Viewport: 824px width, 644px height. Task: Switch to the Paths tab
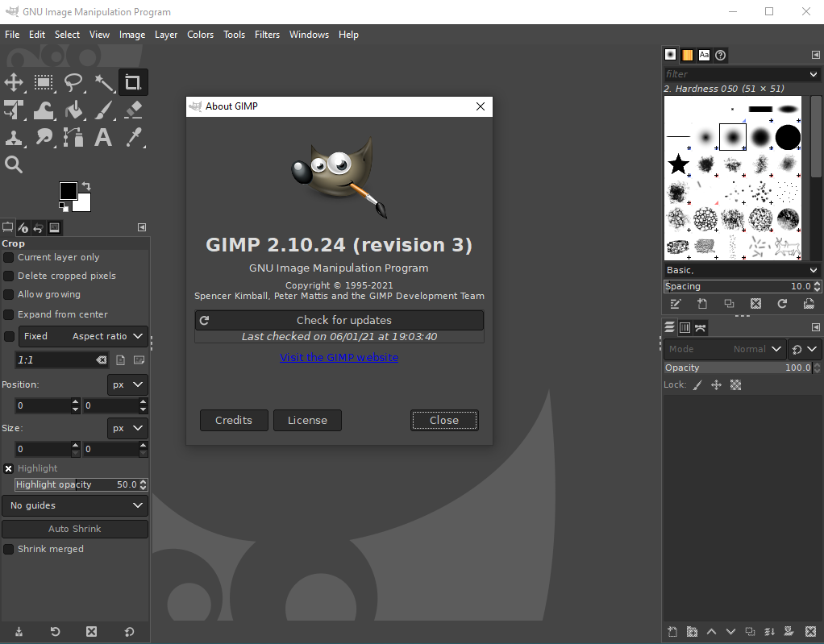pos(701,328)
